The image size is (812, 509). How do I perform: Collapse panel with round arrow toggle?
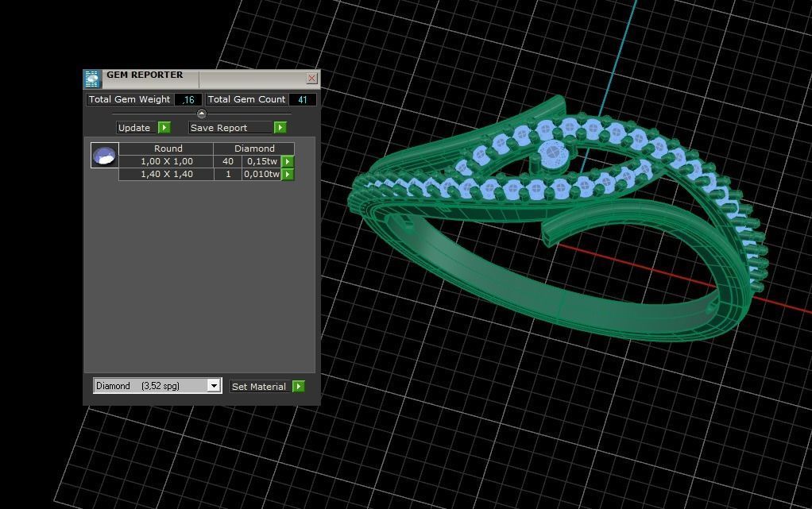coord(202,114)
